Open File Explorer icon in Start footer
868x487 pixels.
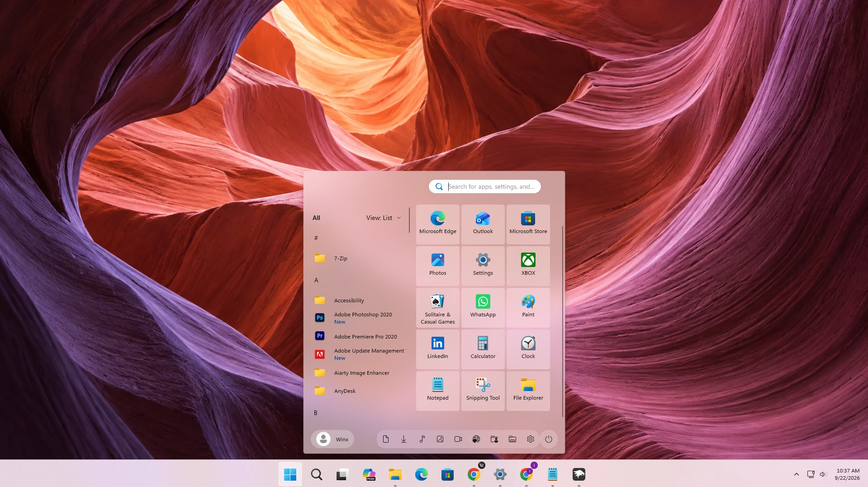512,439
